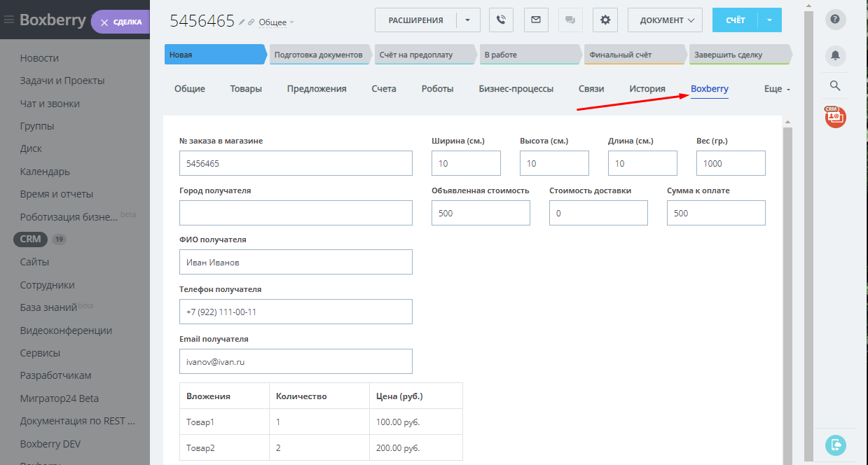Click the 200.00 руб. price cell
The image size is (868, 465).
pos(415,447)
